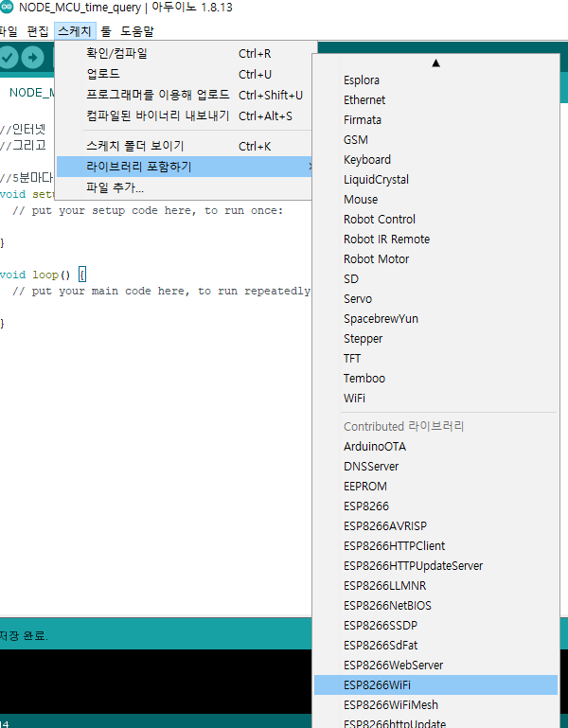Click the 저장 완료. status message
Image resolution: width=568 pixels, height=728 pixels.
click(x=24, y=635)
